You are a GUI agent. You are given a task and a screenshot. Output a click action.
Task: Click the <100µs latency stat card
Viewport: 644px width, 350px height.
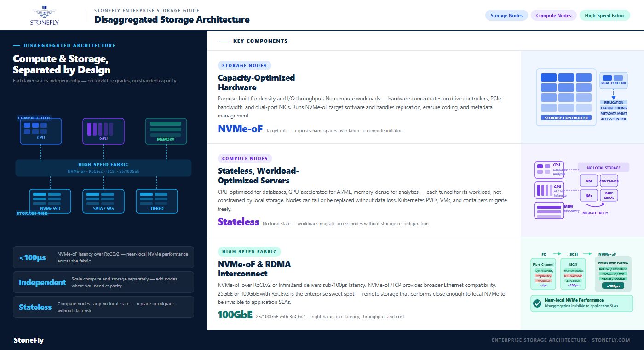click(103, 257)
